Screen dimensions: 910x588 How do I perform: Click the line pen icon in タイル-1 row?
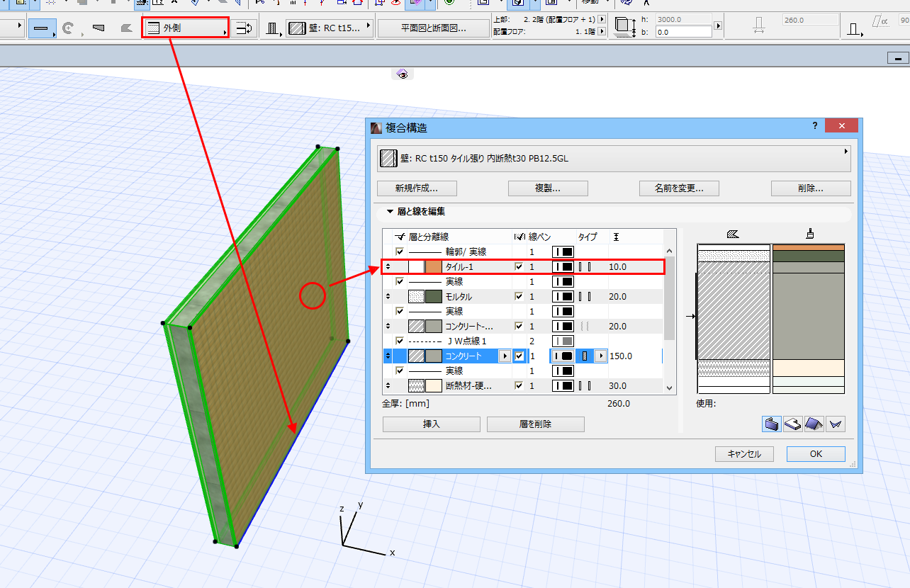pos(563,267)
